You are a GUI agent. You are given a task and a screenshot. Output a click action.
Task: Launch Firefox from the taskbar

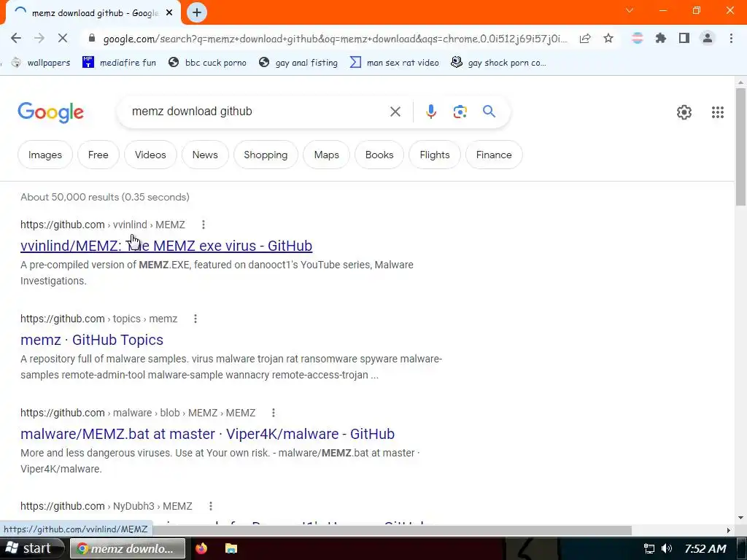(201, 548)
